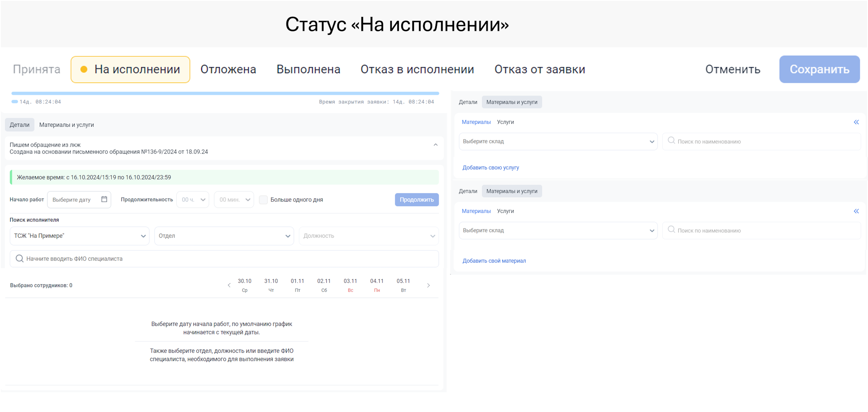Click the calendar icon in Начало работ field
This screenshot has width=868, height=412.
pos(104,199)
